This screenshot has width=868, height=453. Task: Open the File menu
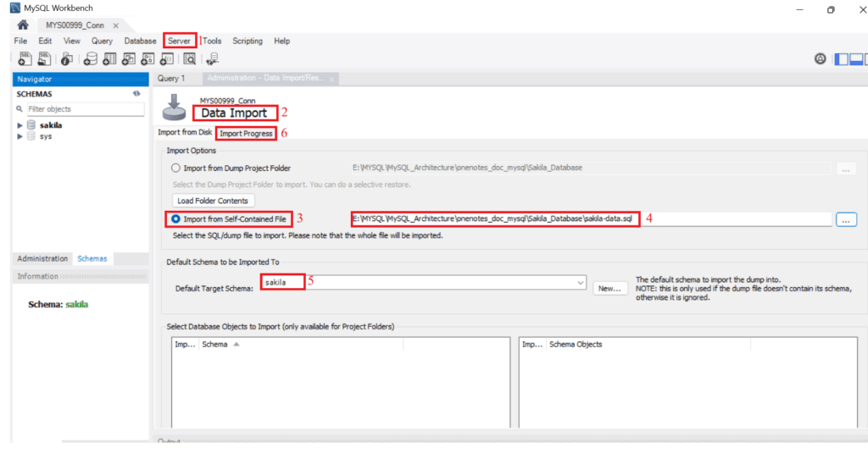(20, 41)
